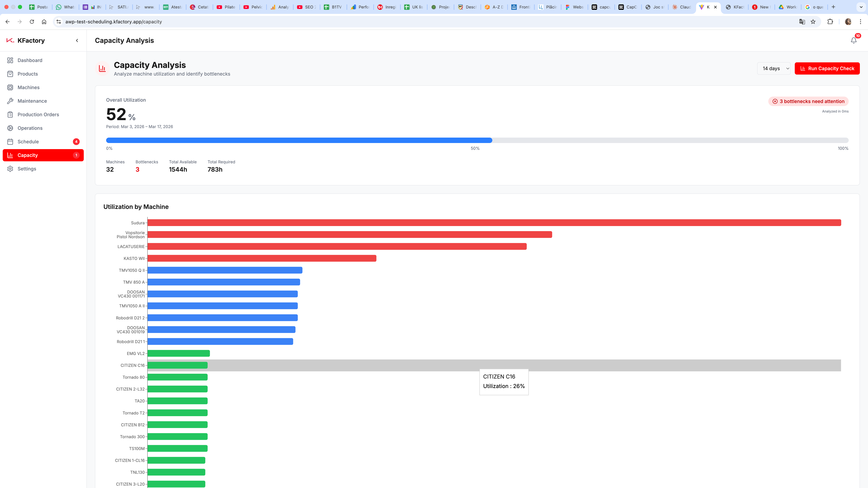Open browser extensions puzzle icon
This screenshot has width=868, height=488.
[830, 22]
